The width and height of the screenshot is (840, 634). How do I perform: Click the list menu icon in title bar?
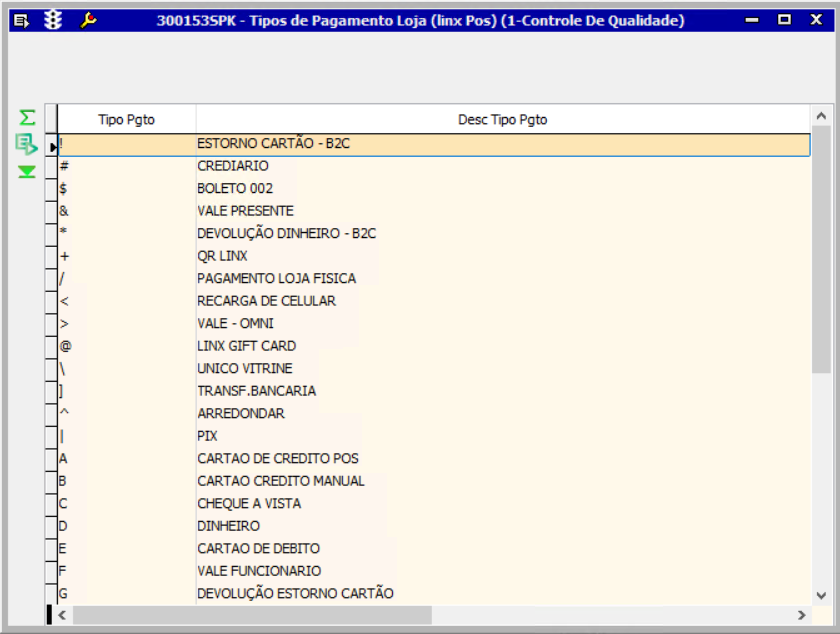[21, 21]
